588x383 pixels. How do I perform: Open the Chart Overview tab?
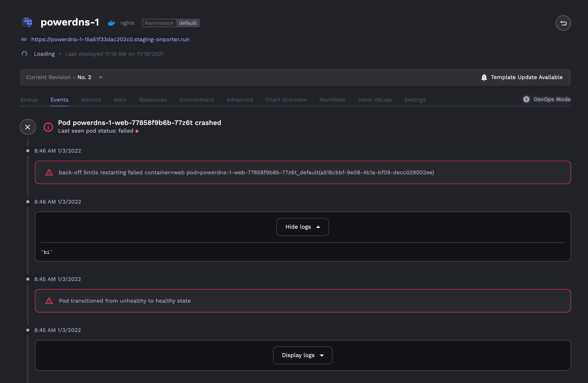[286, 100]
